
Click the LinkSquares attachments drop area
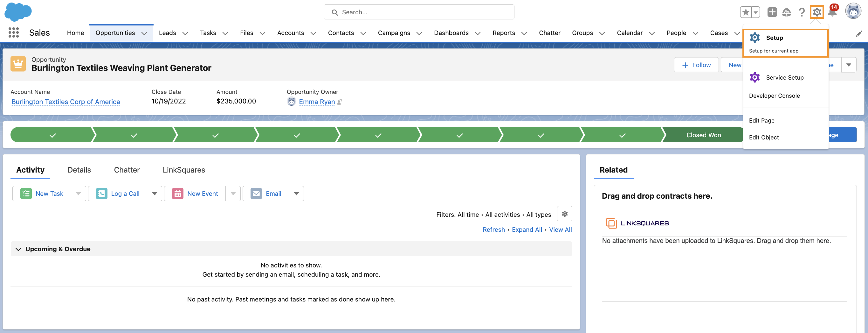[x=724, y=269]
